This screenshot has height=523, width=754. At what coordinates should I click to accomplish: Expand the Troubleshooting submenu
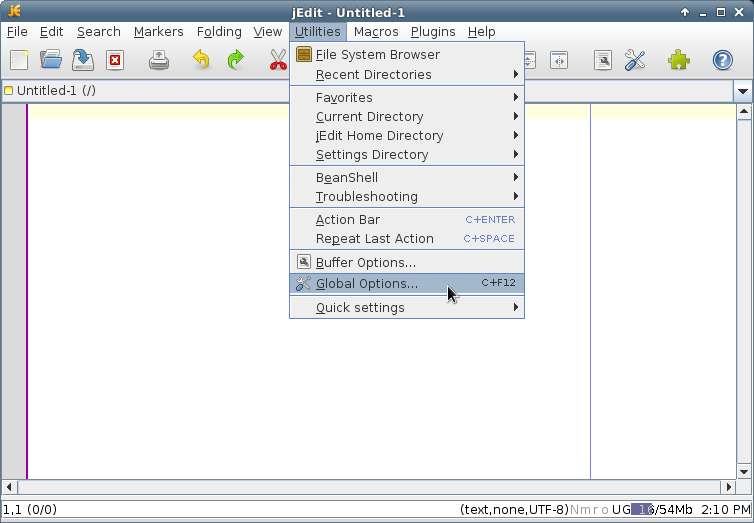(x=406, y=197)
